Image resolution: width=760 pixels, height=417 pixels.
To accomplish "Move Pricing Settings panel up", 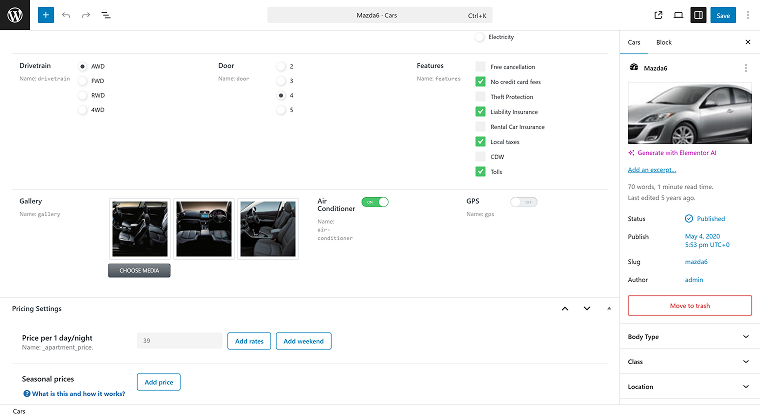I will [x=565, y=308].
